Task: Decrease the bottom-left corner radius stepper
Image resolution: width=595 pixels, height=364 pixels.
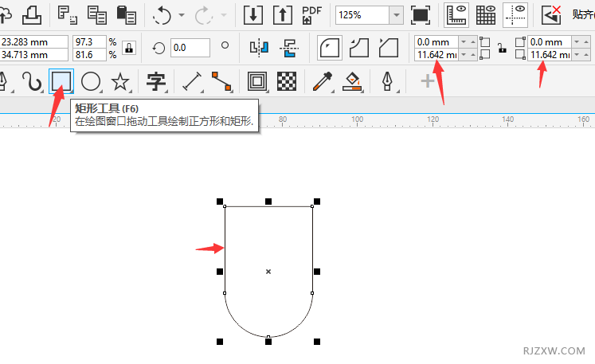Action: (464, 55)
